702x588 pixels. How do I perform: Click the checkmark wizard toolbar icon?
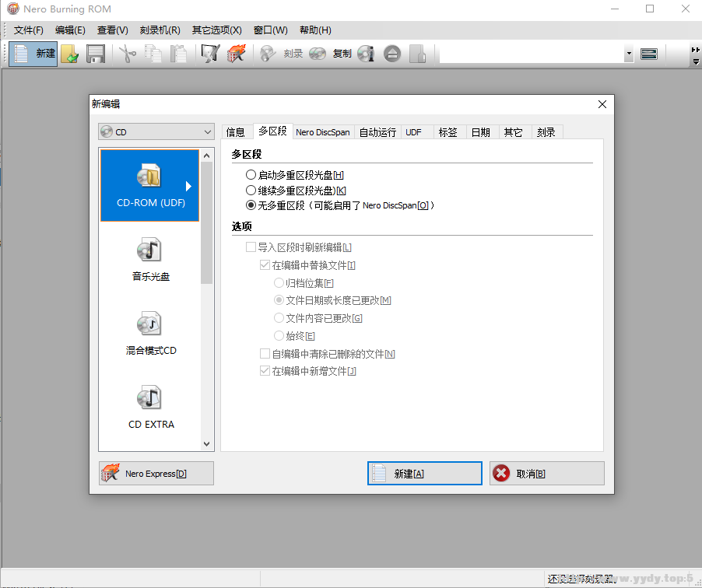pyautogui.click(x=210, y=54)
